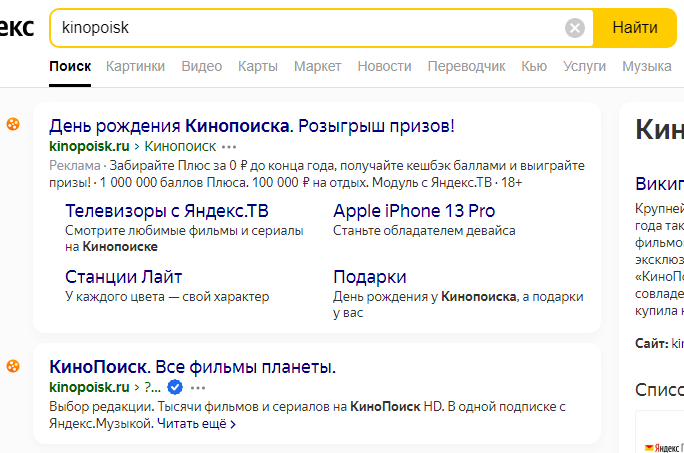Click the Сайт: label in side panel
This screenshot has height=453, width=684.
coord(651,343)
